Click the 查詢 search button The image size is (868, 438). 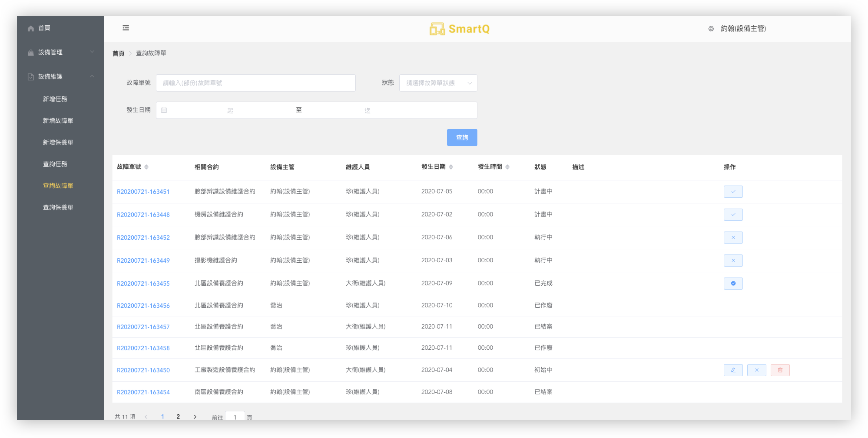(462, 137)
